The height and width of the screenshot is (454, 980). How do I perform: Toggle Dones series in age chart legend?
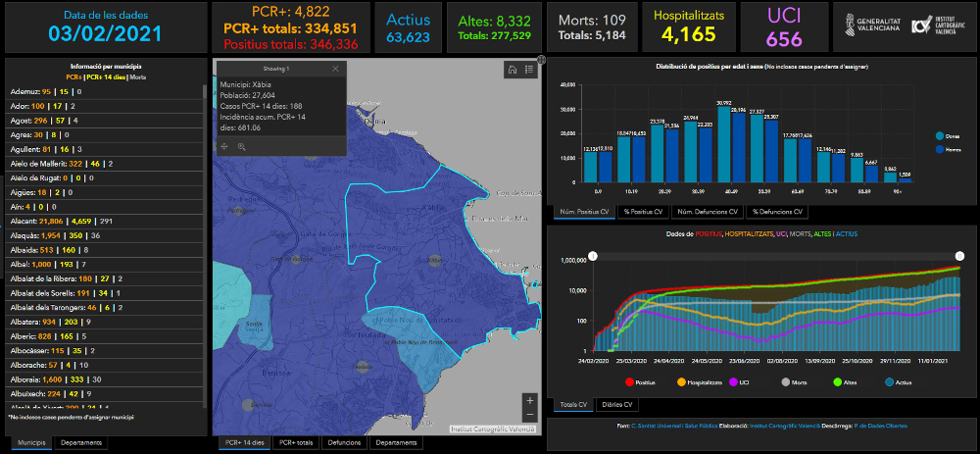946,136
